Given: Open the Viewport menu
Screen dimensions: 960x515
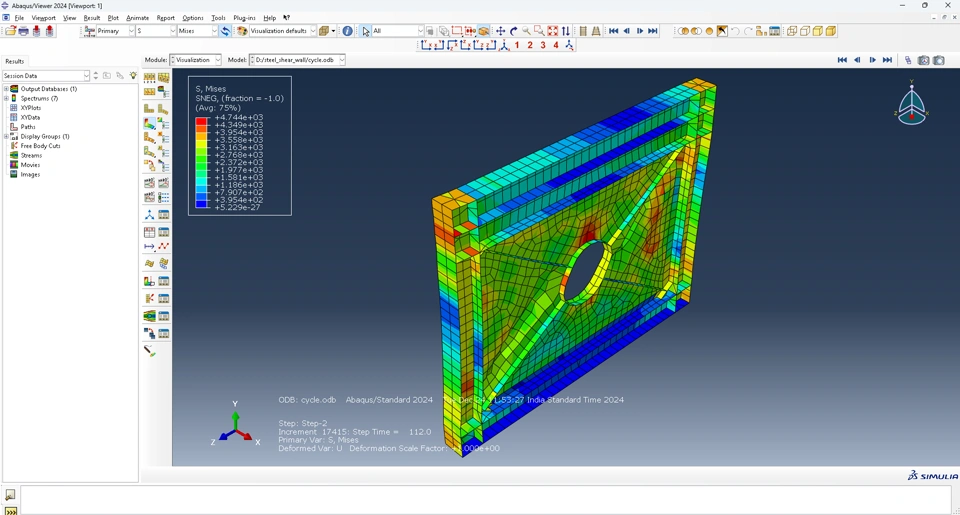Looking at the screenshot, I should [43, 18].
